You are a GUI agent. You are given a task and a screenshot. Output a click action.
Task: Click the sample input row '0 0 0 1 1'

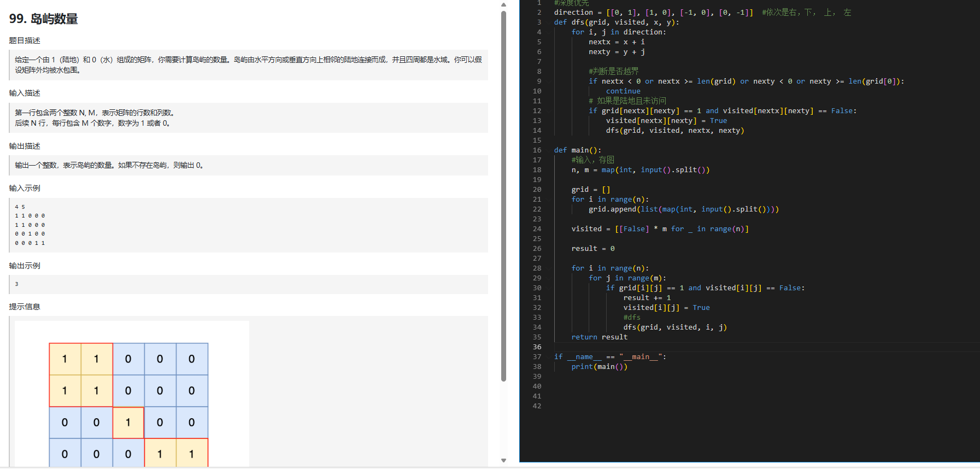pos(30,243)
